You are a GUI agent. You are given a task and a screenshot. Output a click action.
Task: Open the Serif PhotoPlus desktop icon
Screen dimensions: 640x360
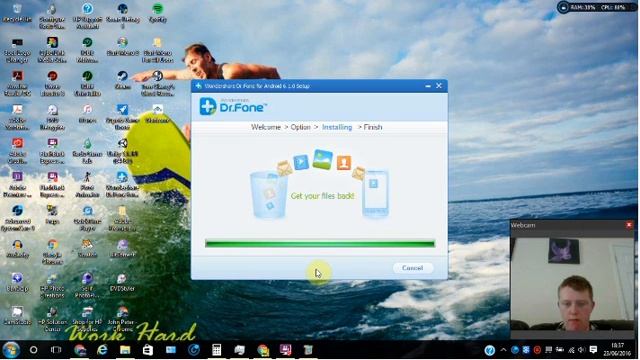point(87,285)
